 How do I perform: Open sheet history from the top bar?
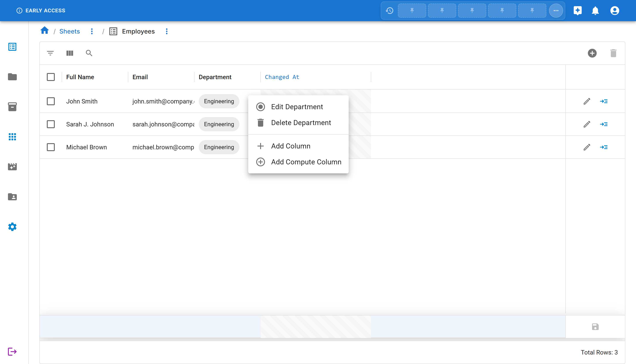(x=389, y=11)
